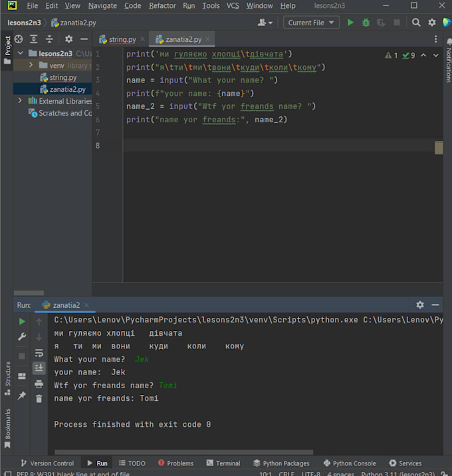Open Search Everywhere magnifier icon
The height and width of the screenshot is (476, 452).
point(416,23)
